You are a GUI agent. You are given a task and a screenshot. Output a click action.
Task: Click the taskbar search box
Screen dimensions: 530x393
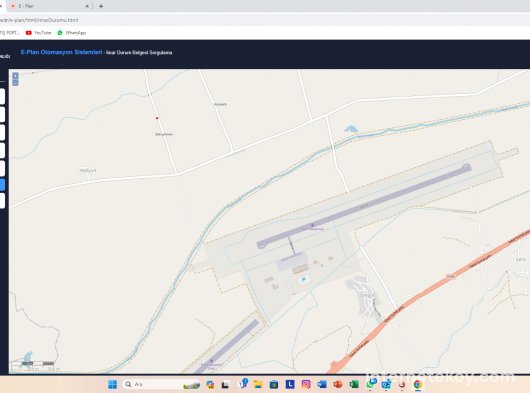162,384
